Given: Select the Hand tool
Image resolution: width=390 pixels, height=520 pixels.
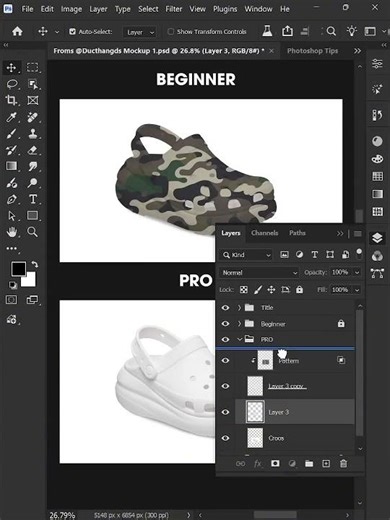Looking at the screenshot, I should 11,232.
